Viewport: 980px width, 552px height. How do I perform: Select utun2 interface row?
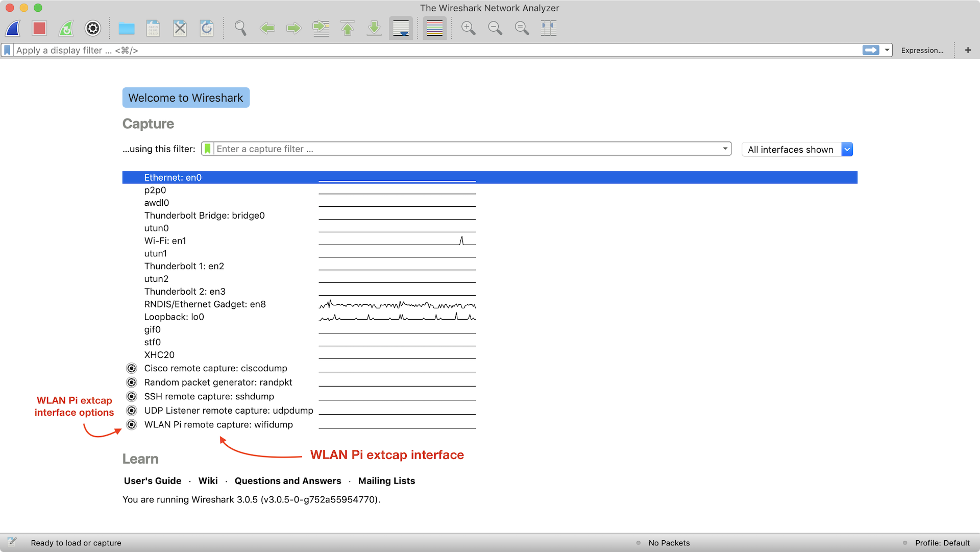click(x=490, y=279)
